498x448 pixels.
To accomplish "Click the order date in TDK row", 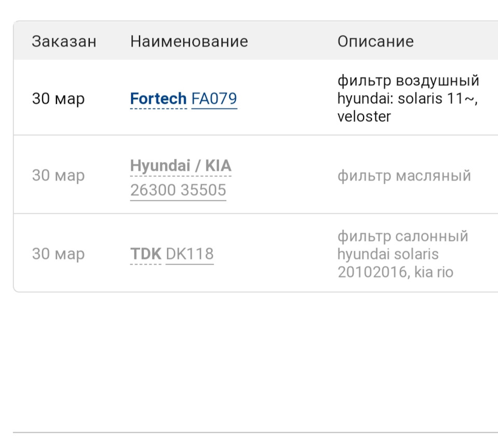I will (x=58, y=254).
